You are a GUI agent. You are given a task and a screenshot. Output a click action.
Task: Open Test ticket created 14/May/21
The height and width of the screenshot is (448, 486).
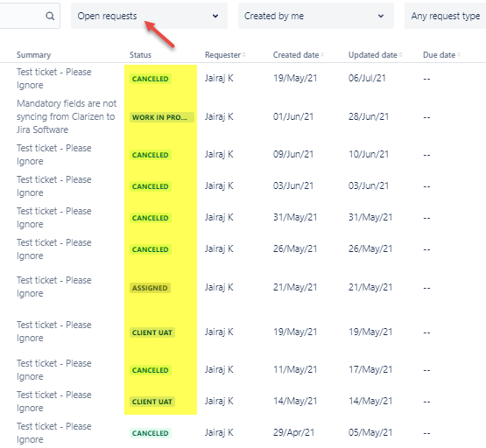click(54, 402)
